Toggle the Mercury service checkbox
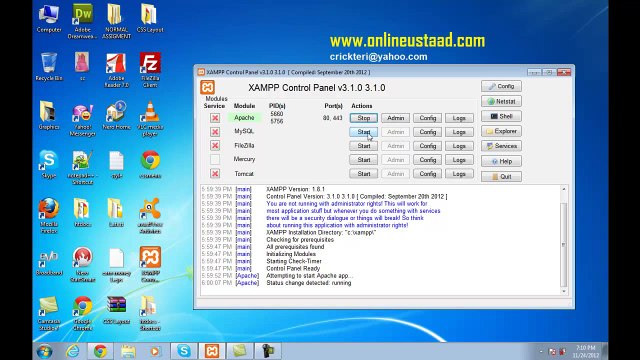 pos(215,160)
